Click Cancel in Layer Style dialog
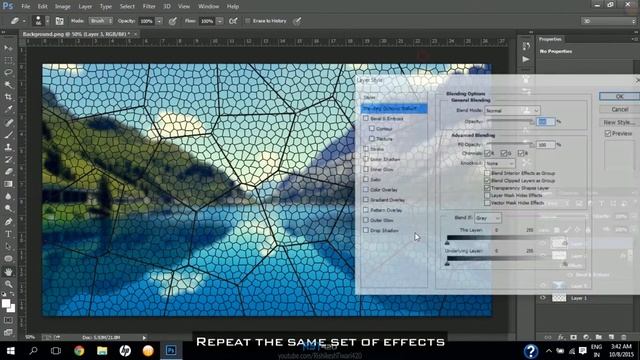Viewport: 640px width, 360px height. pos(619,109)
